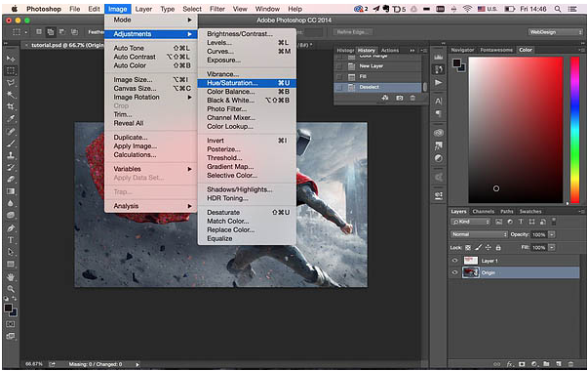Select Image Size menu entry
The image size is (588, 371).
151,80
